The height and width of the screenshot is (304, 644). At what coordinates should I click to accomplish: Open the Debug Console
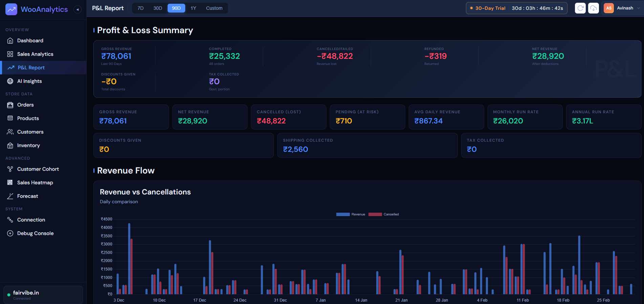35,233
